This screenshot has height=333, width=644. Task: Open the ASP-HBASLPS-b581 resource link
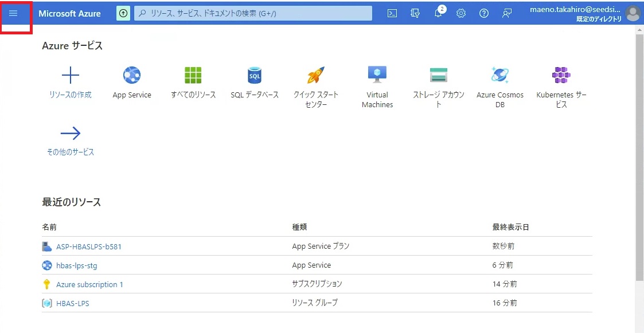89,246
